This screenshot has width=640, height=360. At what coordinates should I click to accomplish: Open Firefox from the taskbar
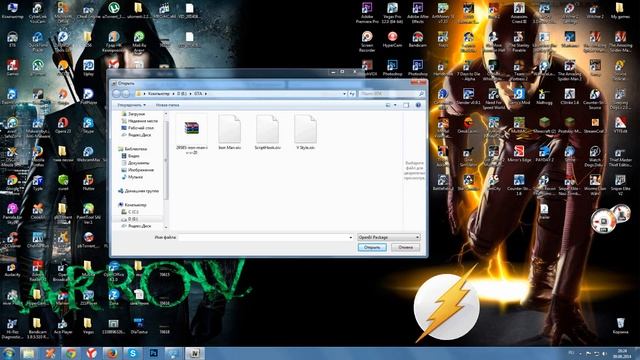112,353
